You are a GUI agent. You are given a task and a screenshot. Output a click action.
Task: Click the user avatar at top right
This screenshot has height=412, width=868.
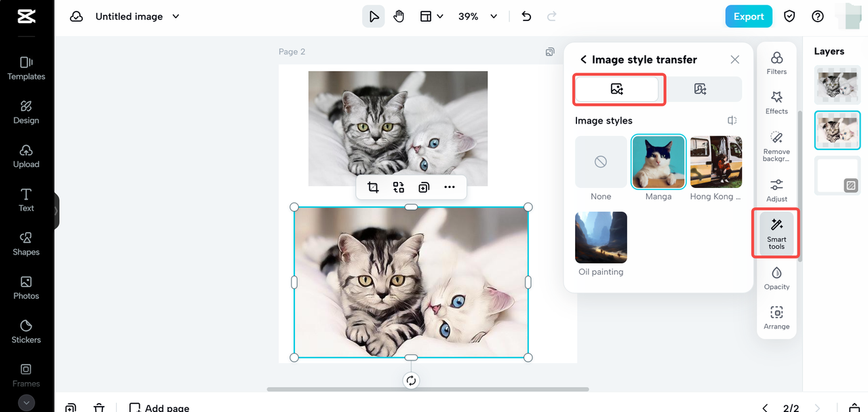point(850,16)
